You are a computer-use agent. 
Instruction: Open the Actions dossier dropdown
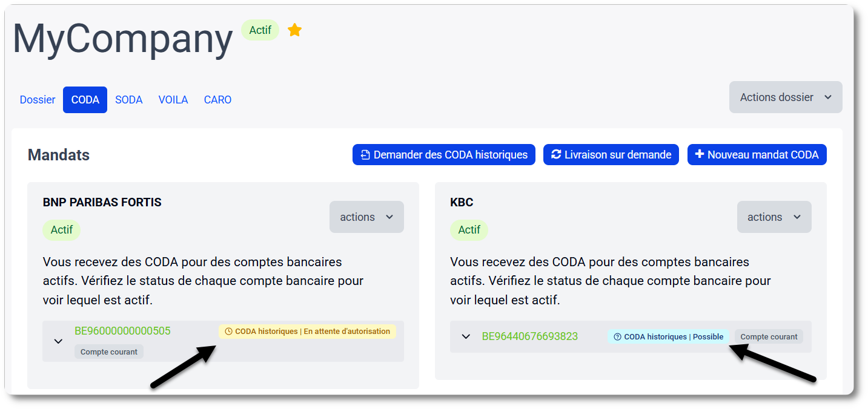pyautogui.click(x=785, y=97)
